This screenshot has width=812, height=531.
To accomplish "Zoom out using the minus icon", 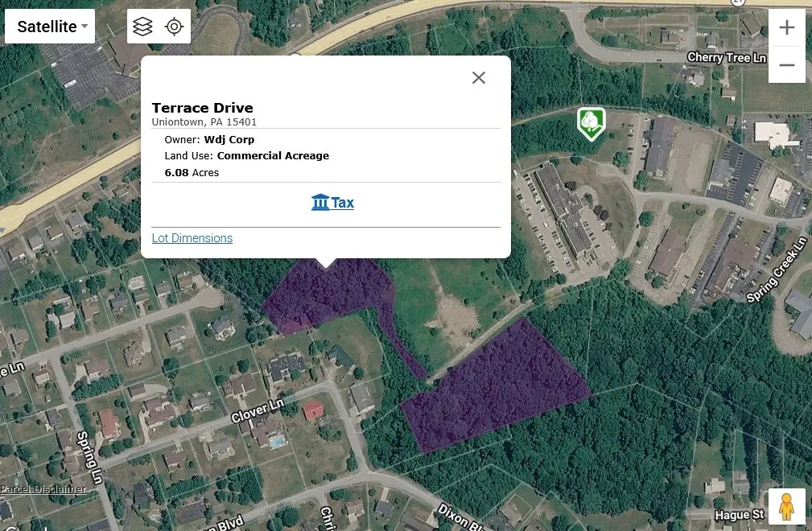I will (x=786, y=64).
